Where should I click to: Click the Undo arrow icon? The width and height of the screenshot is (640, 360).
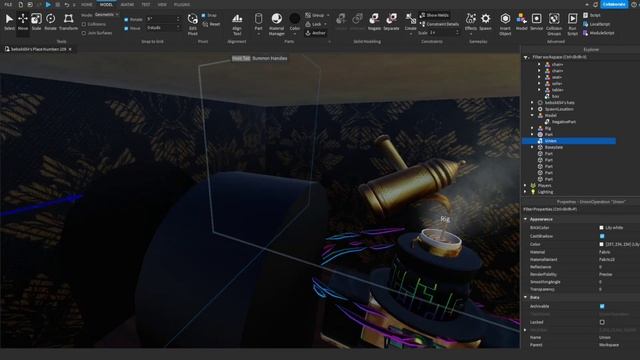tap(67, 4)
